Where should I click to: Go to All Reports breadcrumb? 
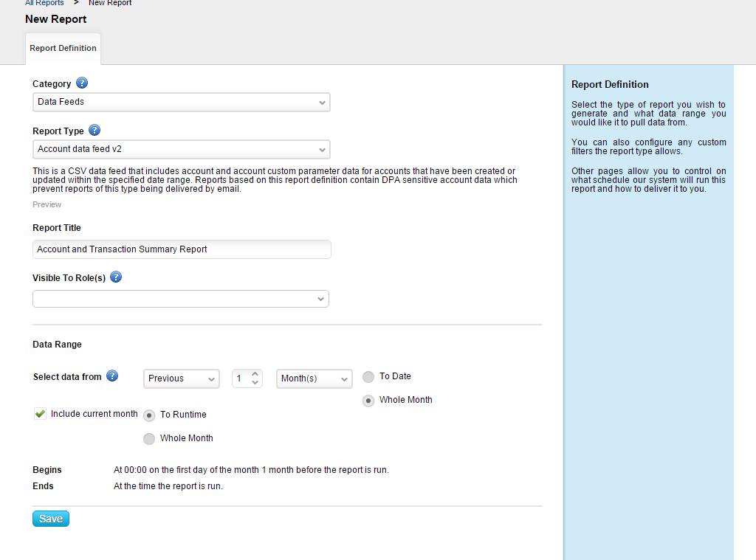(x=44, y=3)
